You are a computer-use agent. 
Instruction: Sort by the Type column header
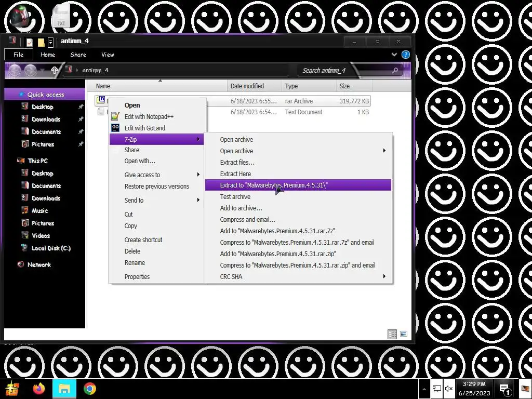[x=309, y=86]
